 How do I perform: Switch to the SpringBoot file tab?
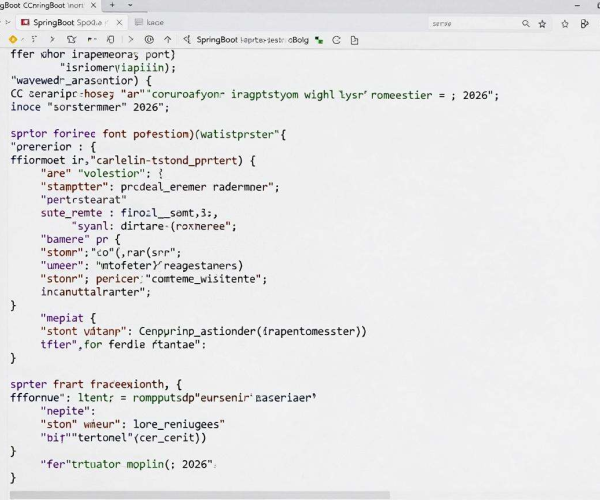point(67,23)
